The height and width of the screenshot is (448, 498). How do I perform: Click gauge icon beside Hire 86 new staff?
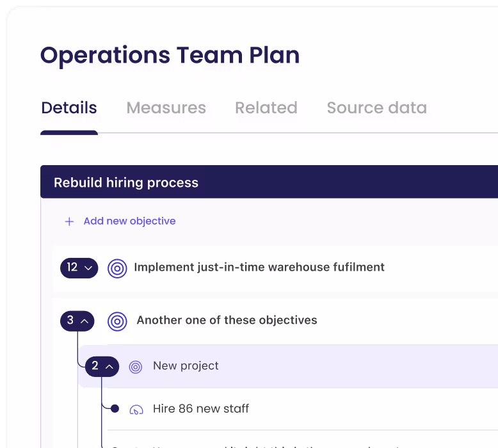point(136,410)
